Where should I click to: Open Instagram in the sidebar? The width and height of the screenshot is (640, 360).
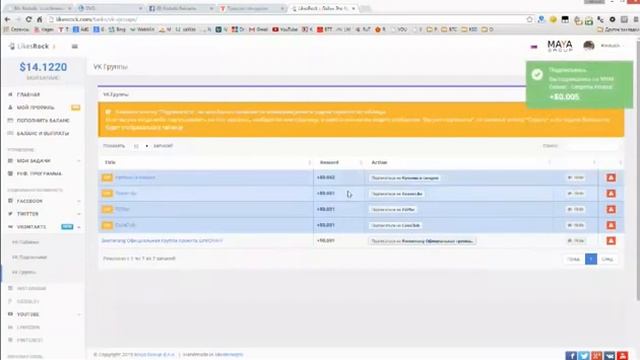pos(31,289)
